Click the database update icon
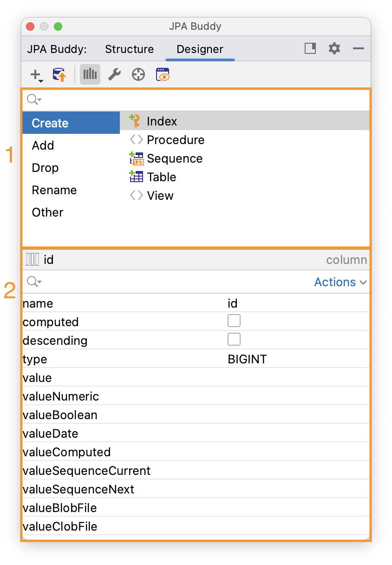Viewport: 392px width, 565px height. click(x=59, y=75)
